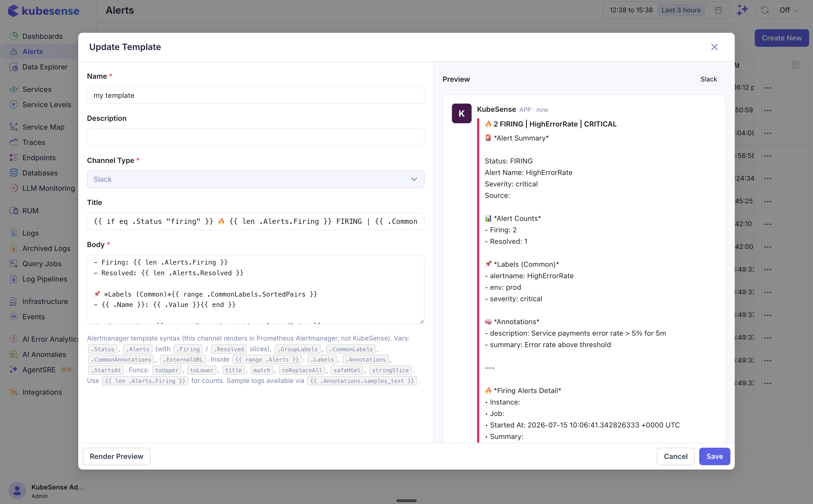
Task: Close the Update Template dialog
Action: (x=714, y=47)
